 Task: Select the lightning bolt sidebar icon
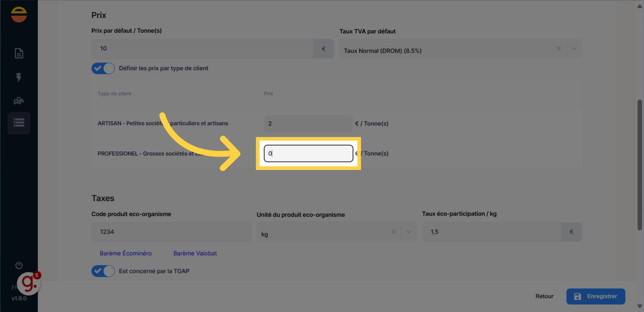pyautogui.click(x=19, y=78)
